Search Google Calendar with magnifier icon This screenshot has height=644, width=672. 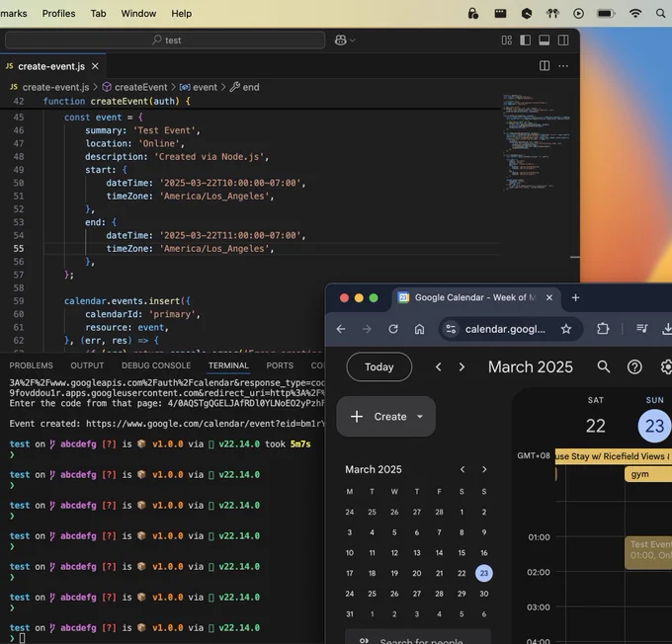pyautogui.click(x=604, y=366)
